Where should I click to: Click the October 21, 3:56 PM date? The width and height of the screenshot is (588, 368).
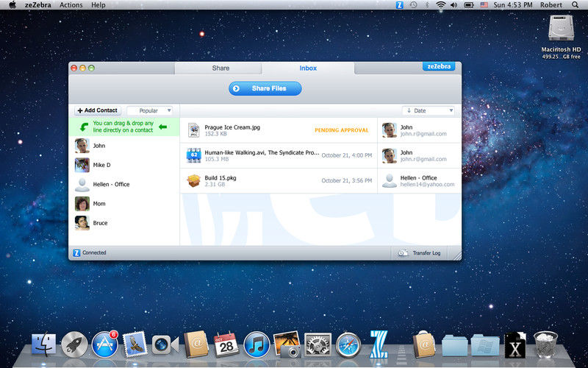coord(347,180)
